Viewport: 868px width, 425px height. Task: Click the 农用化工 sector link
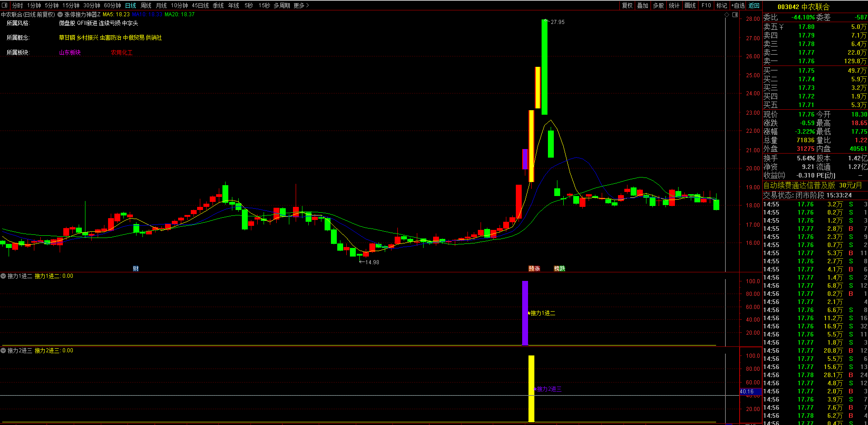click(122, 52)
